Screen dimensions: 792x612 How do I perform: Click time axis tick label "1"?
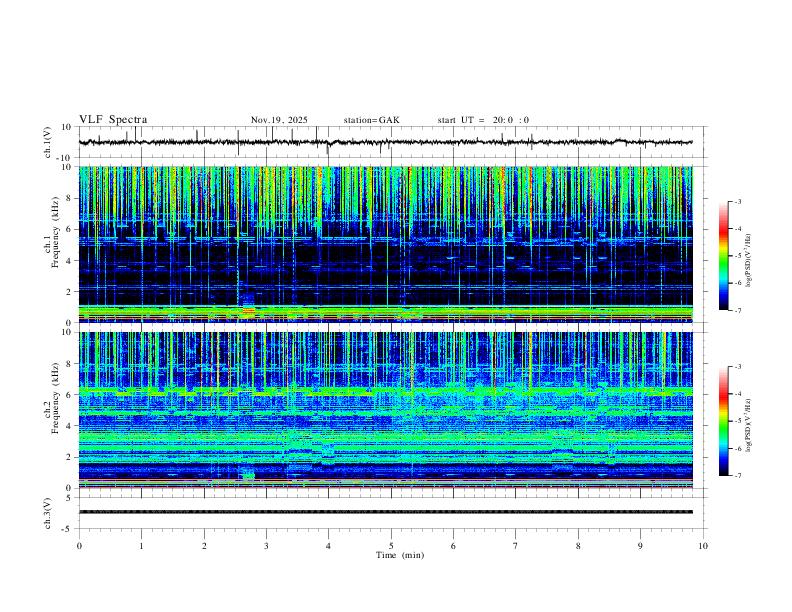pos(142,546)
